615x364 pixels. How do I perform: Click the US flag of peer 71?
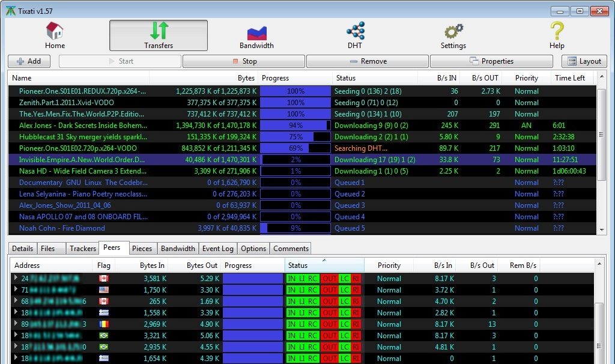pos(103,290)
